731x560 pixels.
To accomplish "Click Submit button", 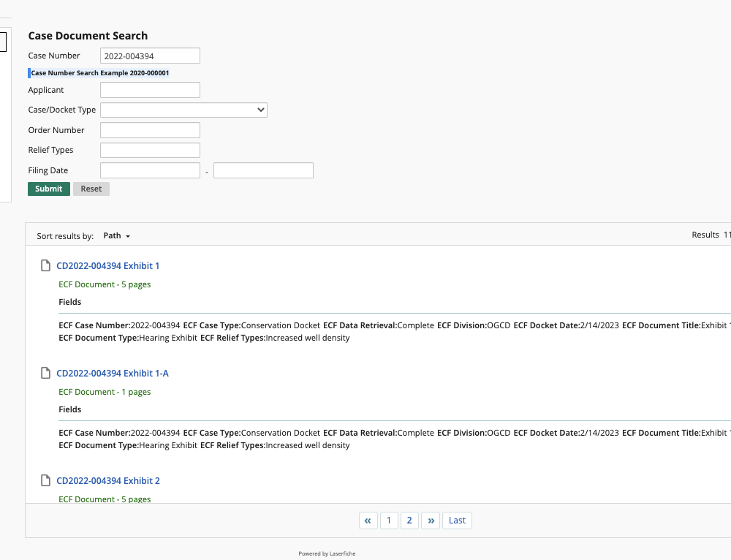I will [49, 189].
